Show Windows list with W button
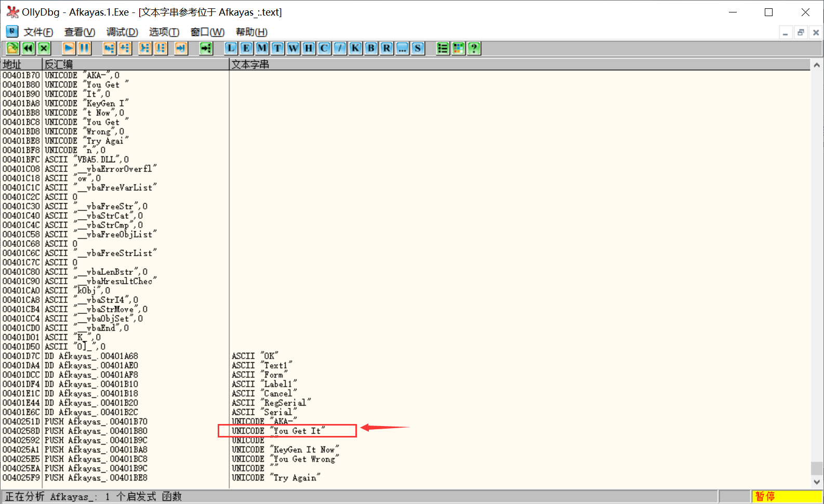This screenshot has height=504, width=824. click(293, 48)
